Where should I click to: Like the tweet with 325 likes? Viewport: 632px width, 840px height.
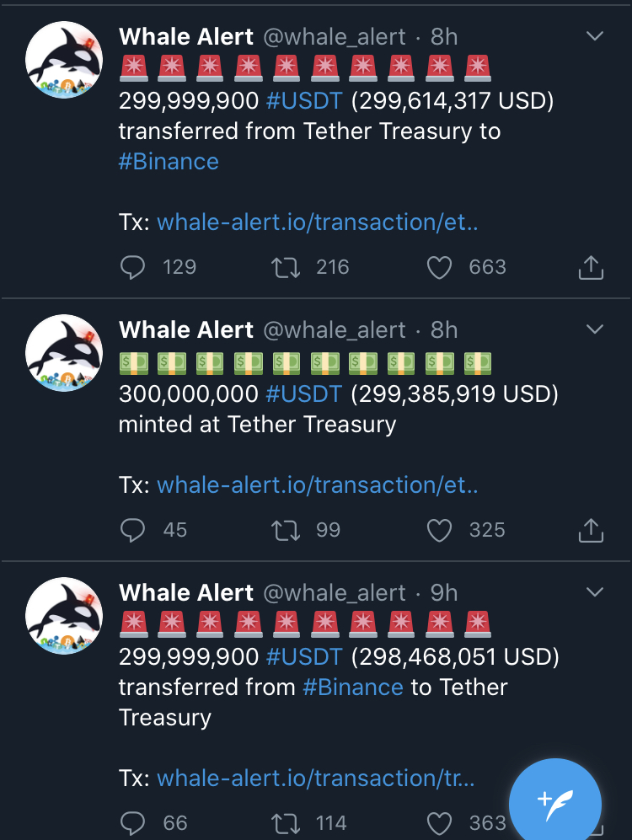pos(439,530)
